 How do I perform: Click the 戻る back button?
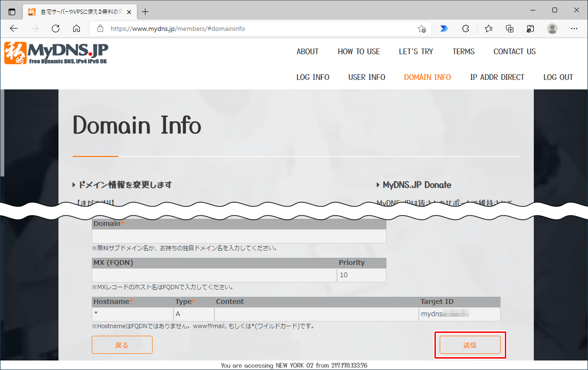(122, 344)
